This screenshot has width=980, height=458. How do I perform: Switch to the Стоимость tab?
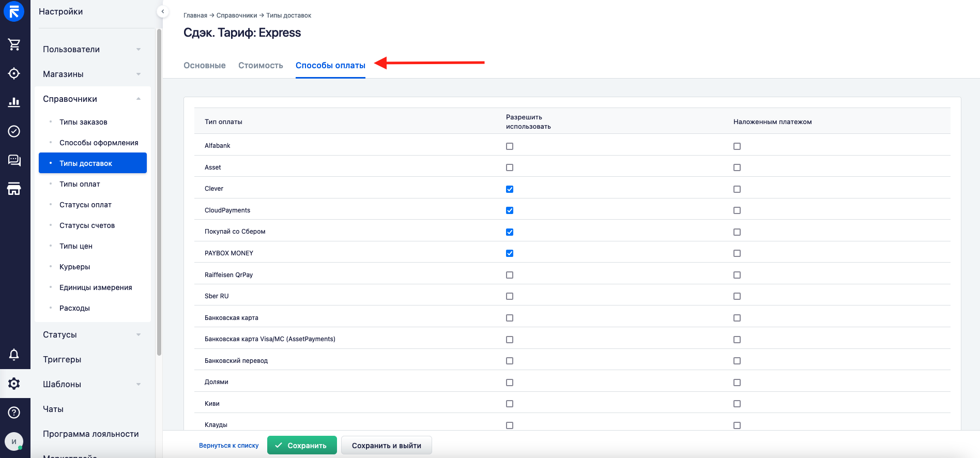pos(261,65)
